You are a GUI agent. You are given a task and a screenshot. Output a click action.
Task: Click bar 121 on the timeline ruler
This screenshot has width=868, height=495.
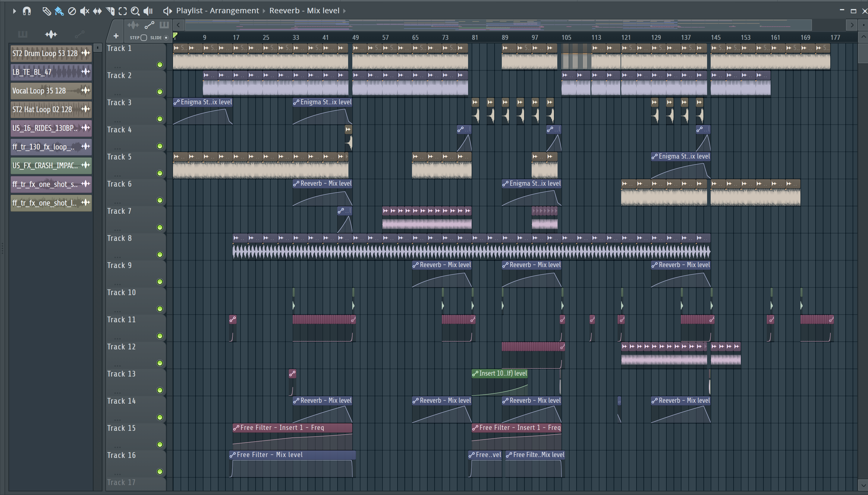tap(626, 37)
